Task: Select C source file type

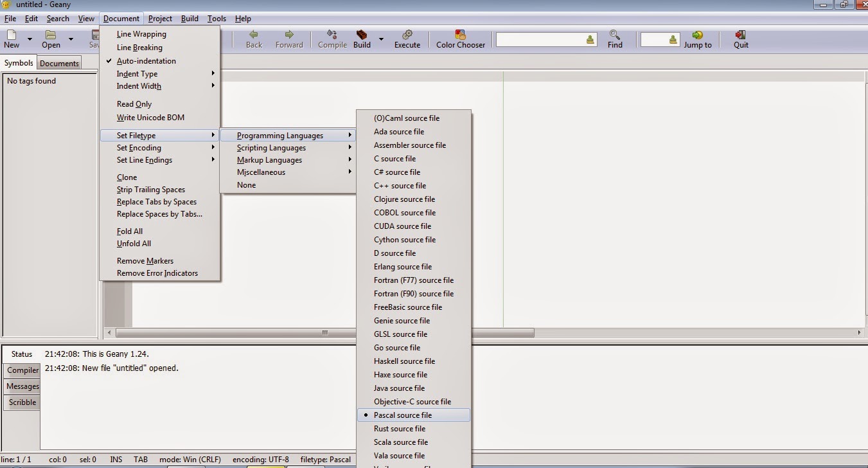Action: (x=414, y=159)
